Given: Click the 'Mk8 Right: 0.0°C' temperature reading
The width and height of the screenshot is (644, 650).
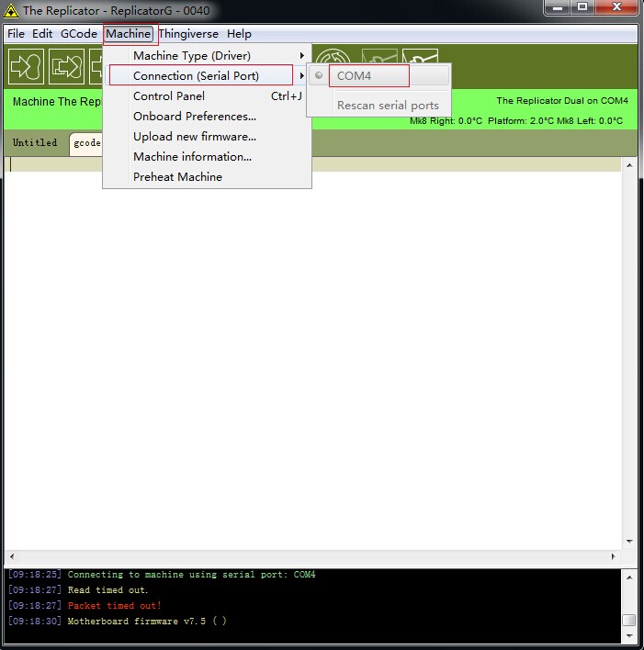Looking at the screenshot, I should click(446, 121).
